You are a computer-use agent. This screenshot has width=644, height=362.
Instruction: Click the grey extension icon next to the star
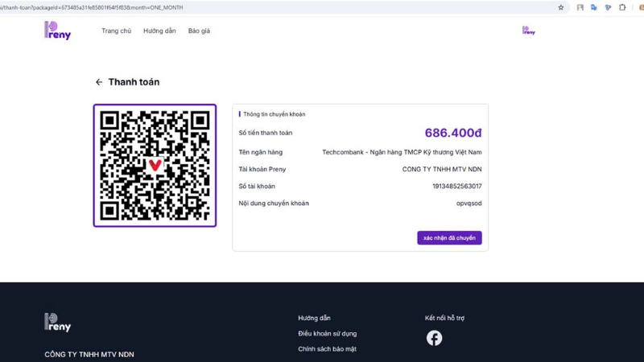coord(580,7)
